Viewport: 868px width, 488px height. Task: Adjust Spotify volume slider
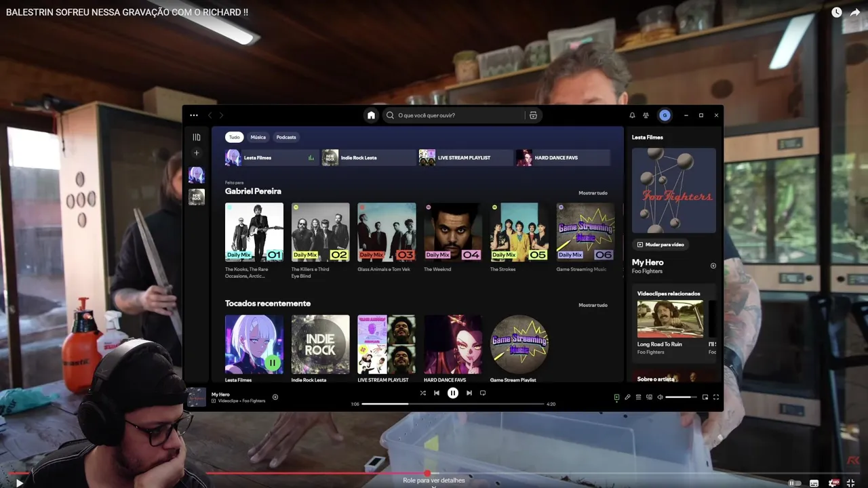click(681, 397)
